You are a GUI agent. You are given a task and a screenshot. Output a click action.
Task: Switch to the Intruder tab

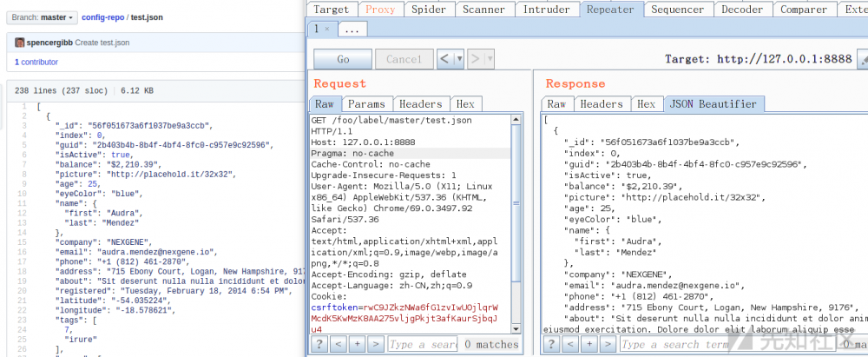click(546, 9)
